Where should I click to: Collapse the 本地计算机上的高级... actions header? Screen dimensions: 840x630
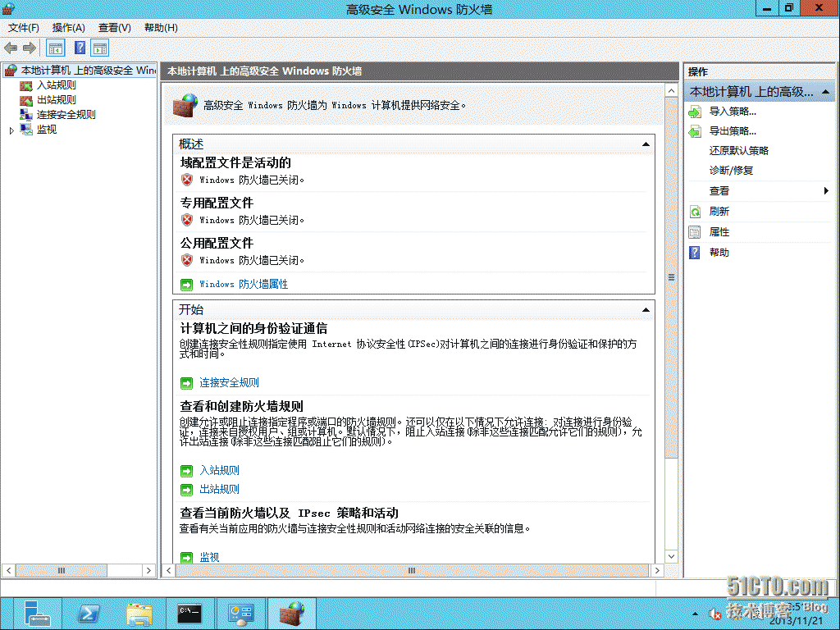[825, 92]
